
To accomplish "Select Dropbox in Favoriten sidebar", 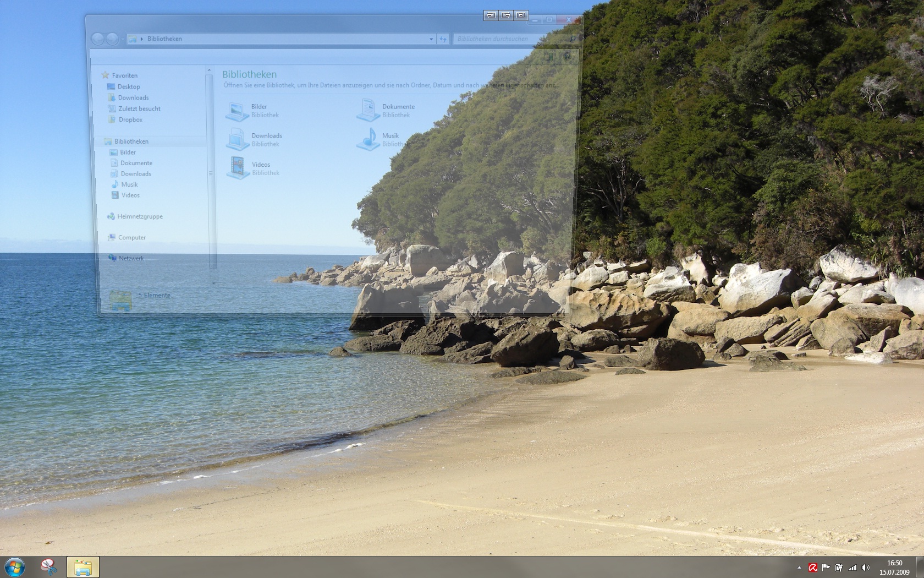I will [x=130, y=119].
